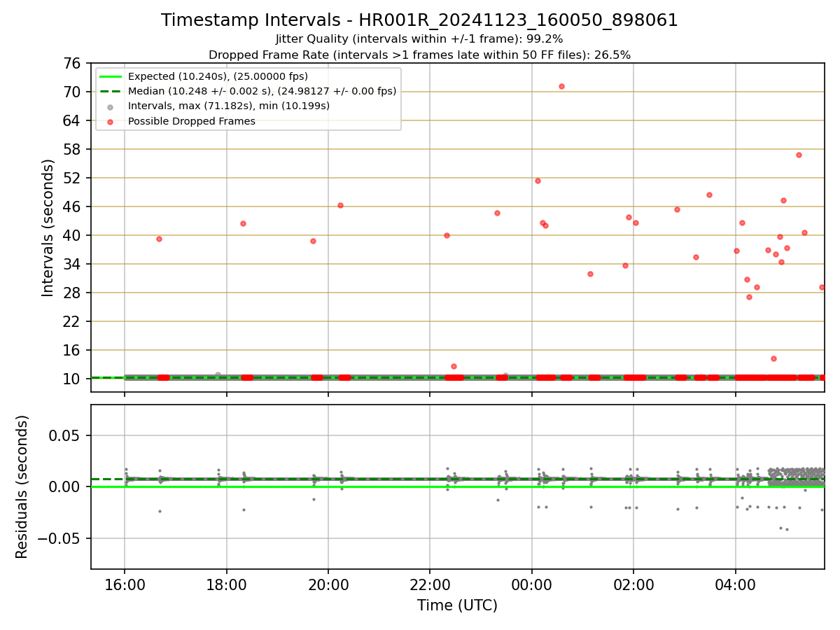Viewport: 840px width, 630px height.
Task: Click the Dropped Frame Rate subtitle line
Action: coord(419,55)
